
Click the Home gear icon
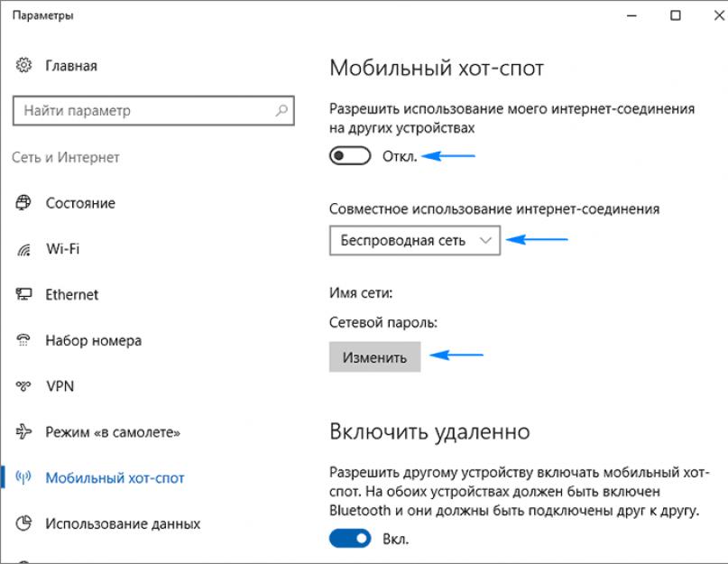[x=24, y=66]
